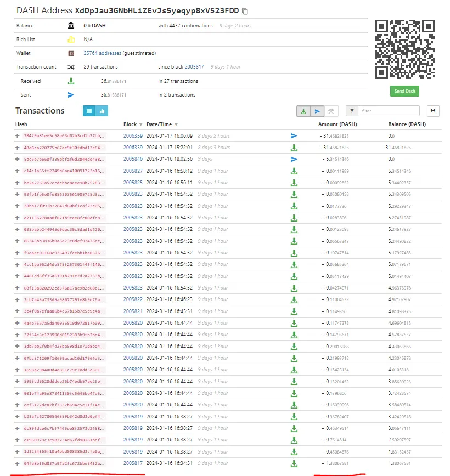Open block 2005821 link
This screenshot has height=476, width=450.
tap(133, 311)
